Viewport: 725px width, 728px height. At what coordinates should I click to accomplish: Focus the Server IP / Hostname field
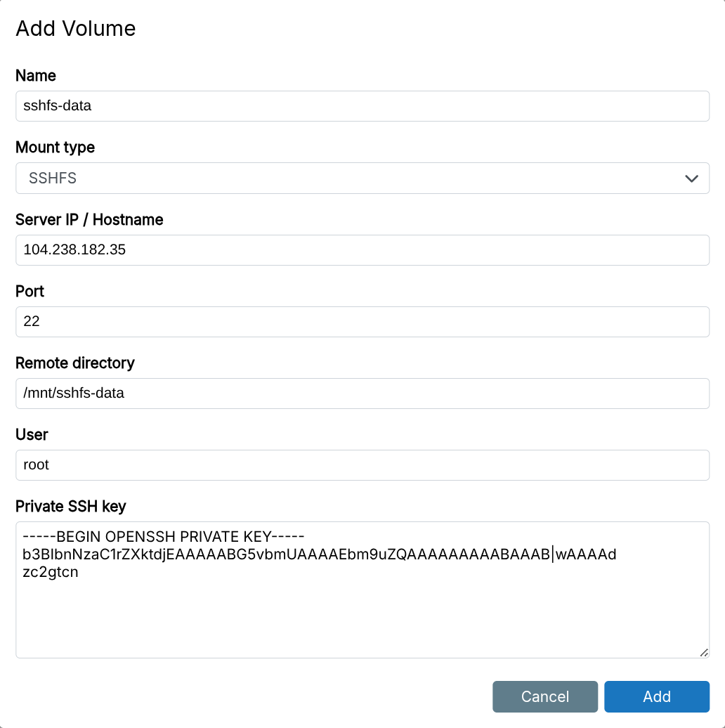pyautogui.click(x=362, y=250)
